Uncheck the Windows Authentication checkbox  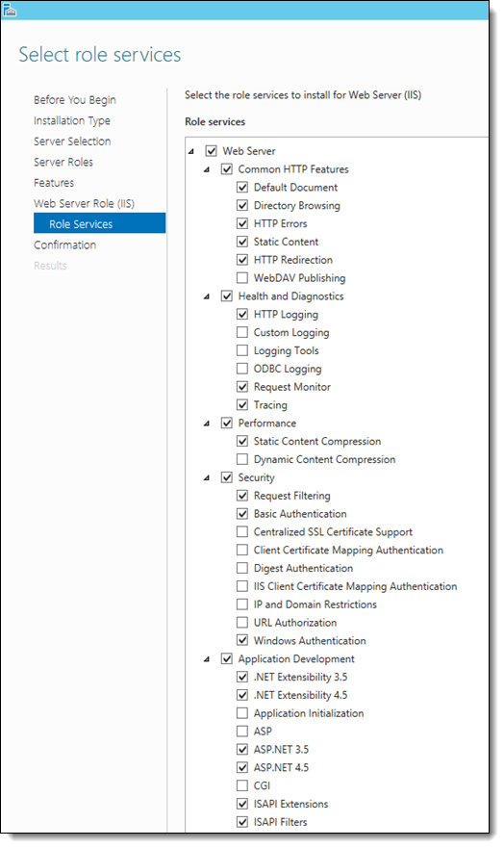[x=242, y=640]
